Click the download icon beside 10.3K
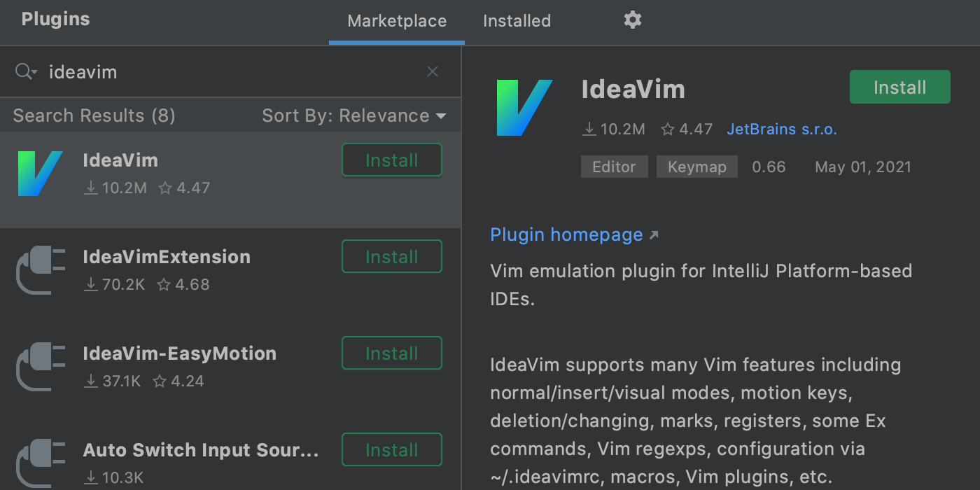980x490 pixels. tap(90, 477)
